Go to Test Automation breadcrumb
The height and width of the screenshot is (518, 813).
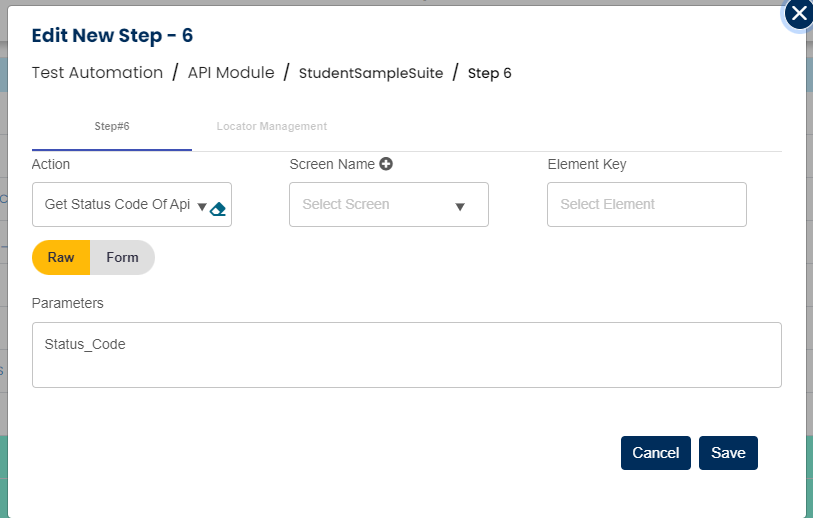point(97,73)
